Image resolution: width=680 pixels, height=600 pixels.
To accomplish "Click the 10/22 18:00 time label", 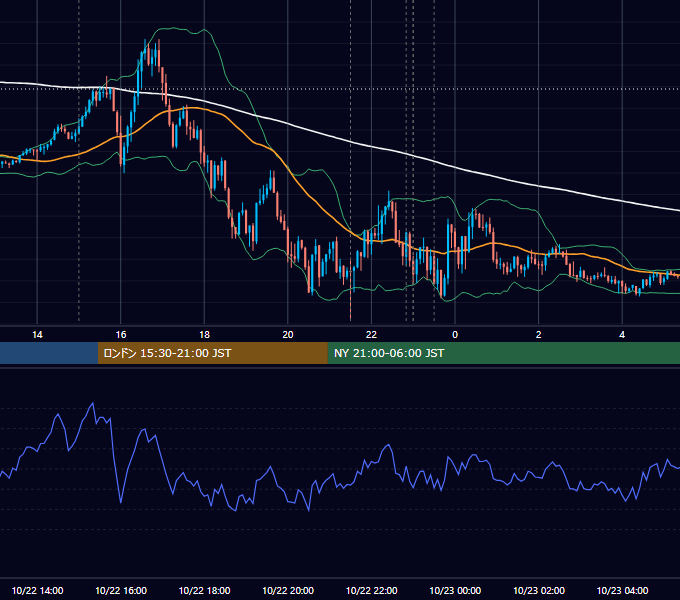I will [x=204, y=590].
